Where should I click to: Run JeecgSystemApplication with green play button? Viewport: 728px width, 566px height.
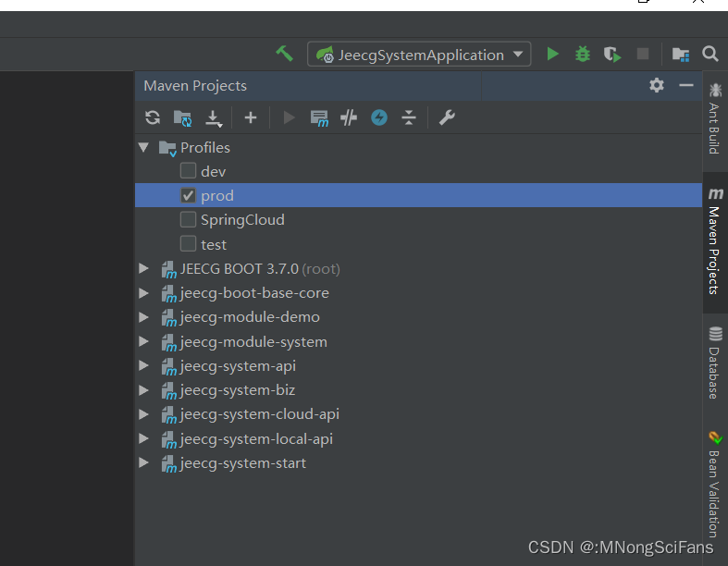(x=552, y=54)
